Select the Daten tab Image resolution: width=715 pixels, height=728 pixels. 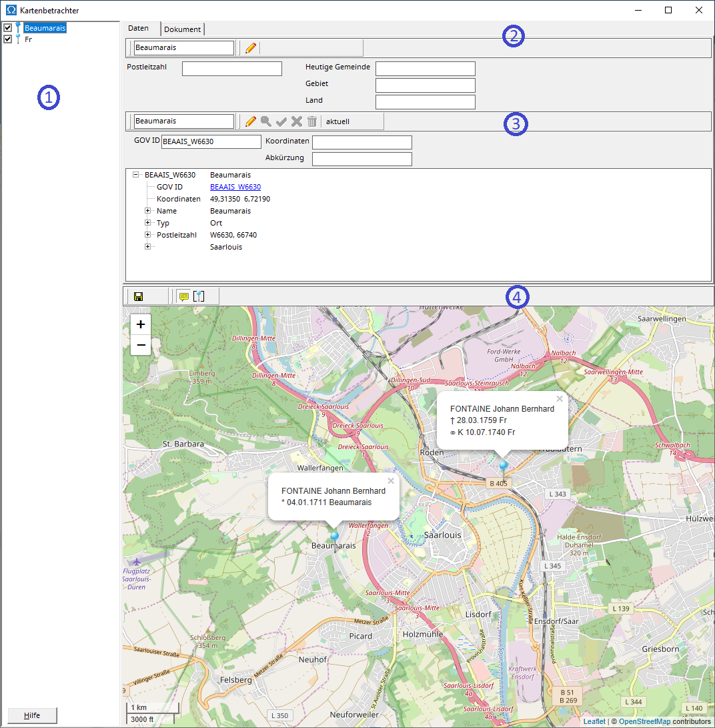point(139,29)
